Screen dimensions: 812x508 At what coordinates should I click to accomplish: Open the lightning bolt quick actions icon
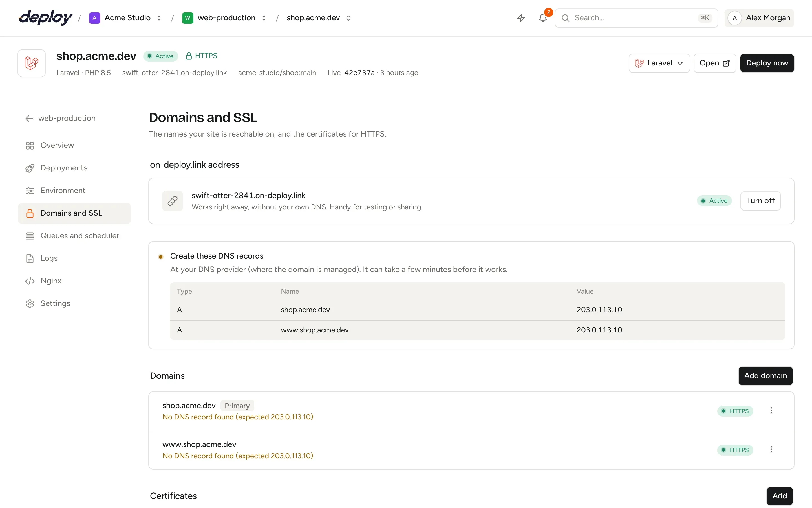tap(521, 18)
